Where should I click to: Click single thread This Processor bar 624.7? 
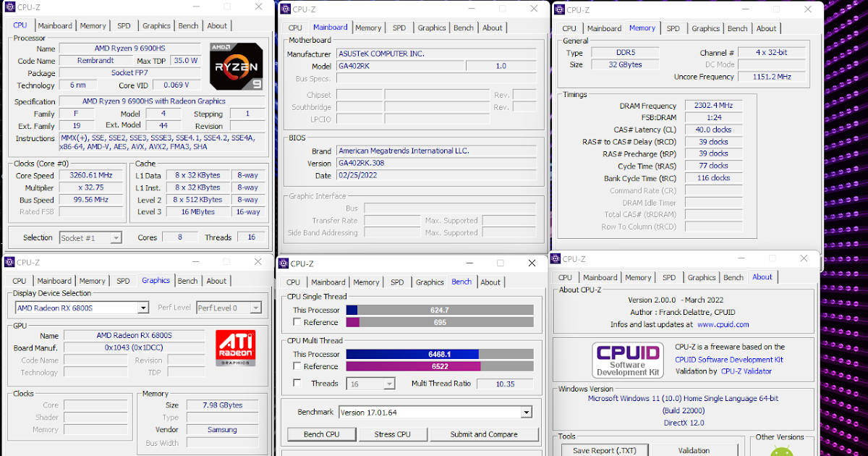(x=440, y=310)
